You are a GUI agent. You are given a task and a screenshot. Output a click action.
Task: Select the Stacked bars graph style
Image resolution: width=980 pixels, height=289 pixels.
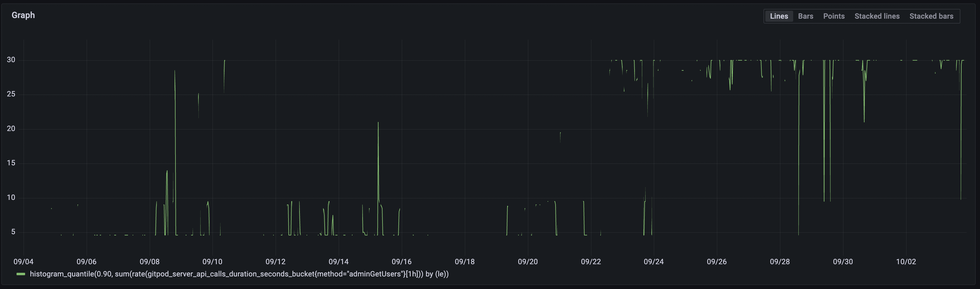click(x=931, y=16)
